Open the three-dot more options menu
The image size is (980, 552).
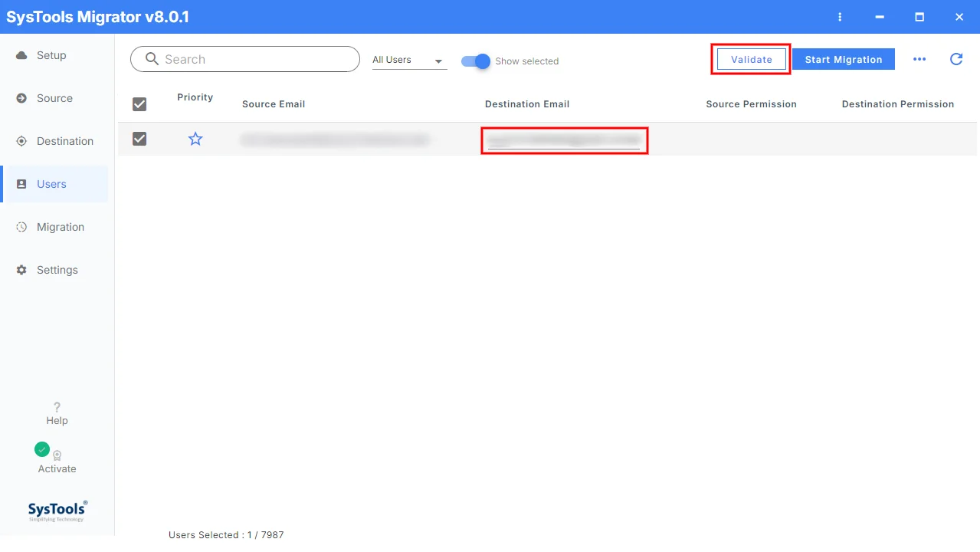point(919,59)
